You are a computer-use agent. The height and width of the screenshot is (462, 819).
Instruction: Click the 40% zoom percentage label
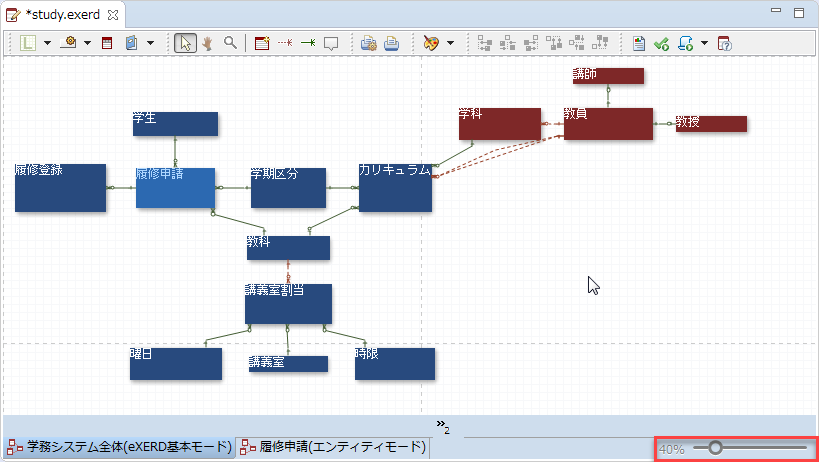[672, 449]
